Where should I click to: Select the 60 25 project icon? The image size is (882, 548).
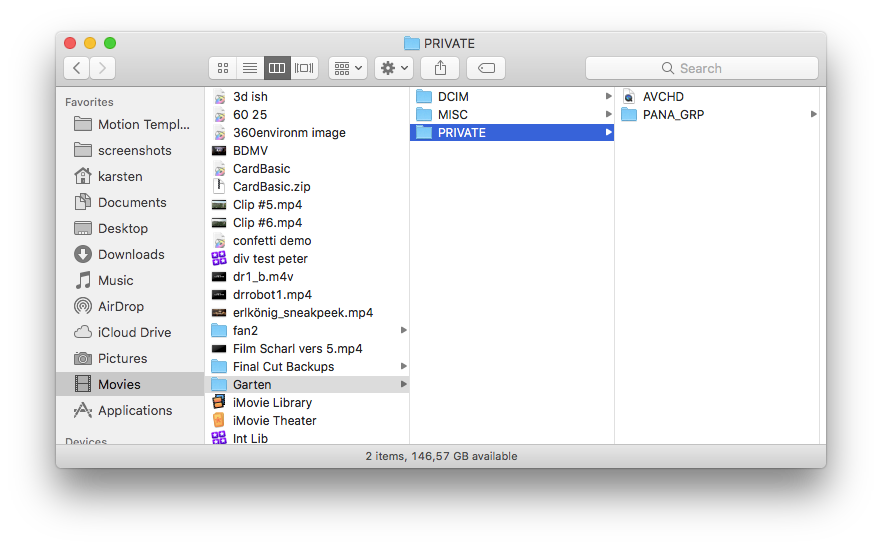(219, 115)
